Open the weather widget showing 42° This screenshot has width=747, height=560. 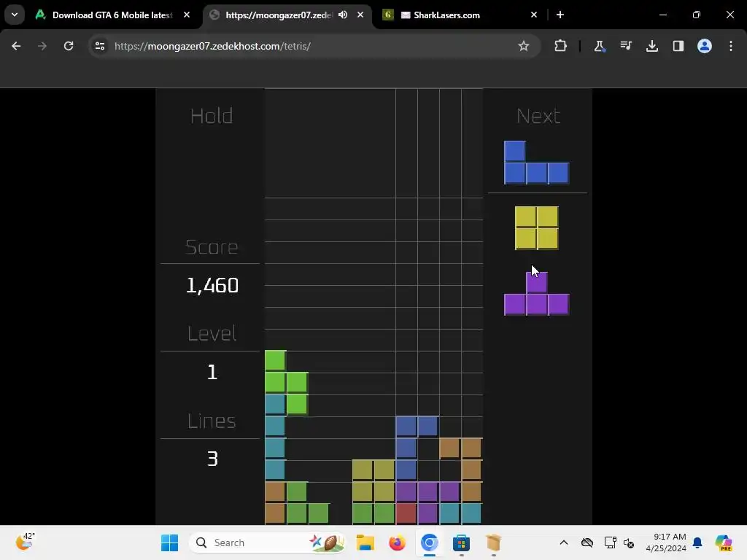[25, 542]
